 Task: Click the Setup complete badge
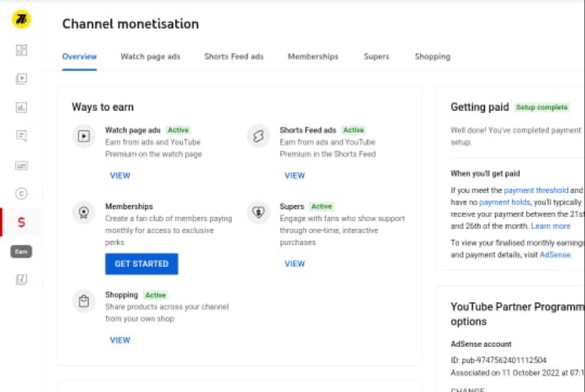(x=542, y=107)
